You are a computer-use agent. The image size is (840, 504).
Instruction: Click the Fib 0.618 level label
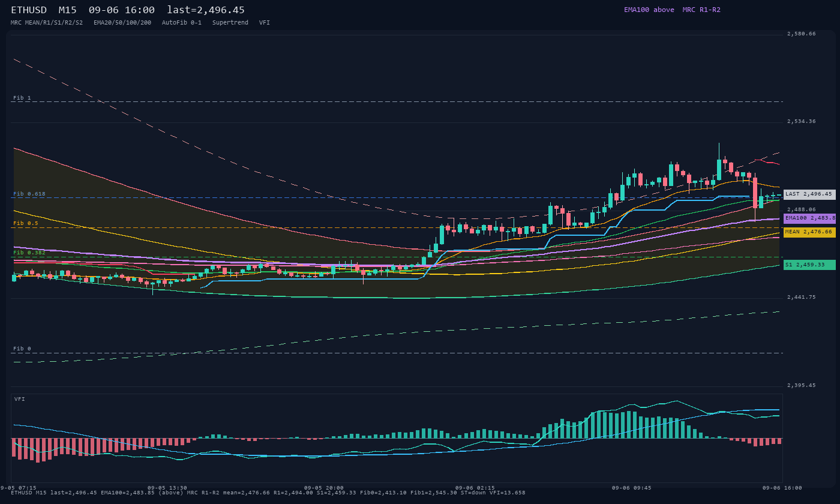click(x=29, y=194)
